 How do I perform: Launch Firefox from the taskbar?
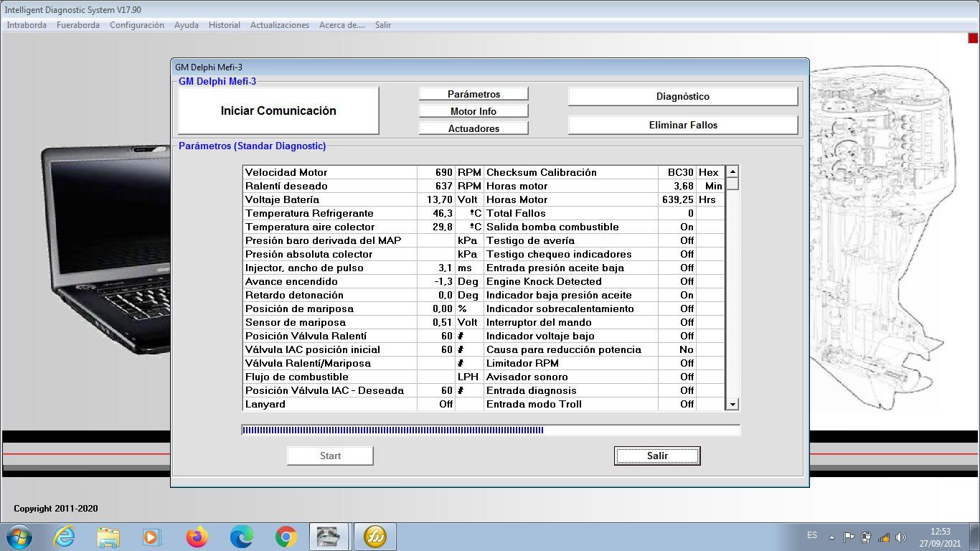click(x=197, y=536)
